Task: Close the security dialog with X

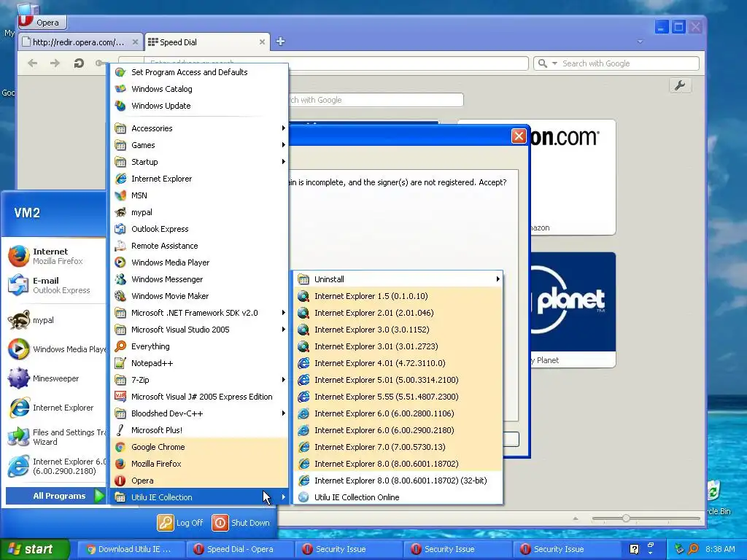Action: click(519, 136)
